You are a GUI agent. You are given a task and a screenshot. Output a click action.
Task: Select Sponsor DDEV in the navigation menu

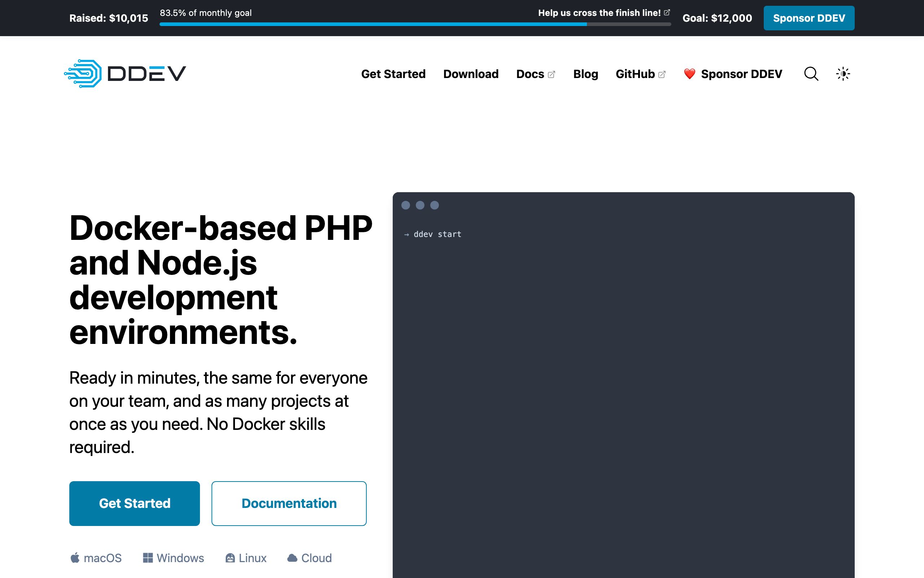click(x=741, y=74)
